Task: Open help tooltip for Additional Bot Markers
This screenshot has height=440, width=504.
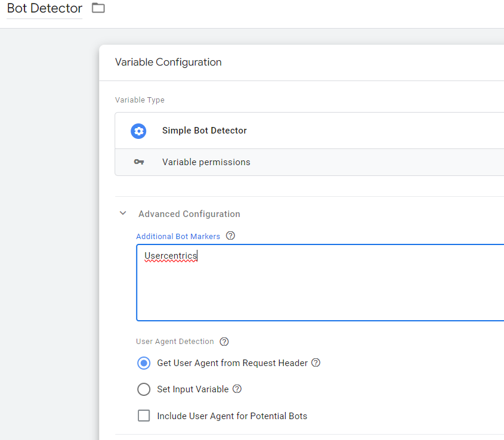Action: 230,236
